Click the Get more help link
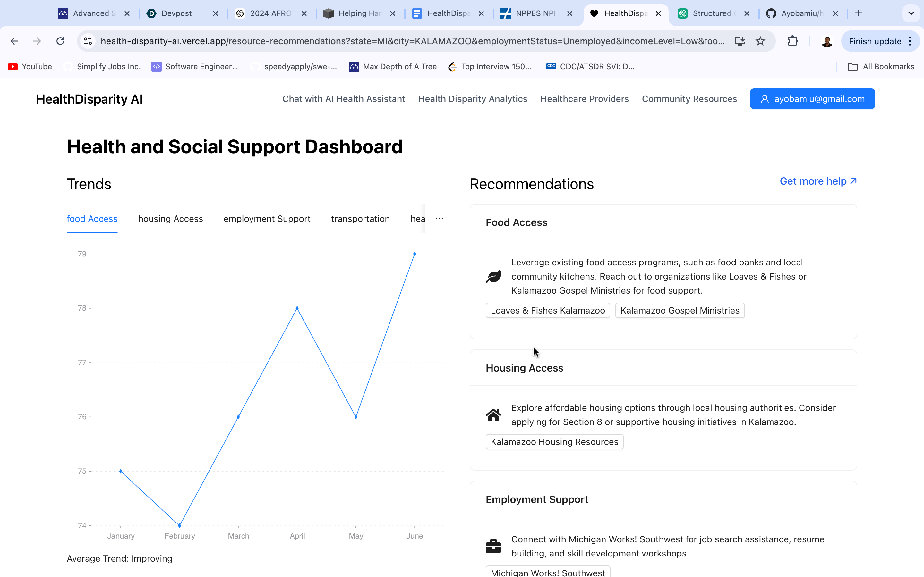Viewport: 924px width, 577px height. (818, 181)
